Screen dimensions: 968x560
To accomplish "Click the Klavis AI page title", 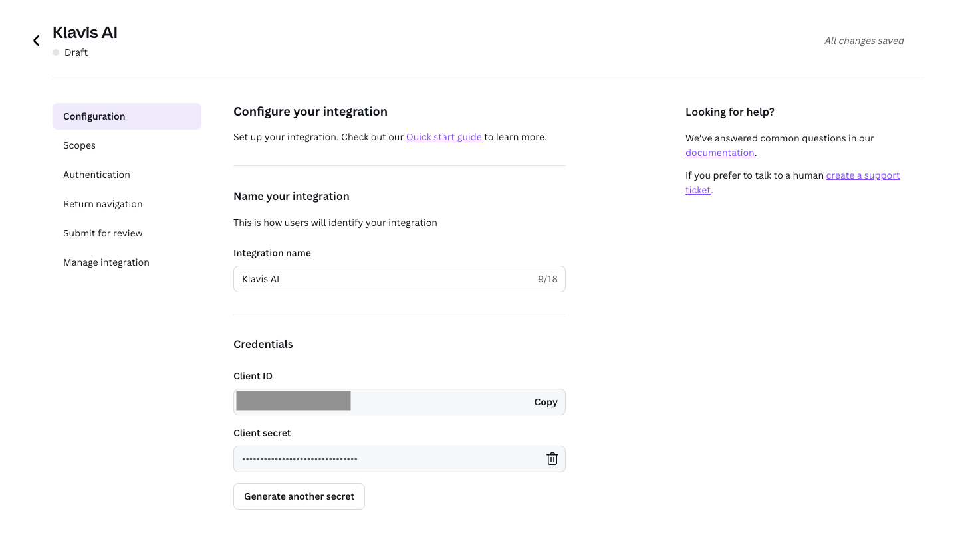I will tap(85, 33).
